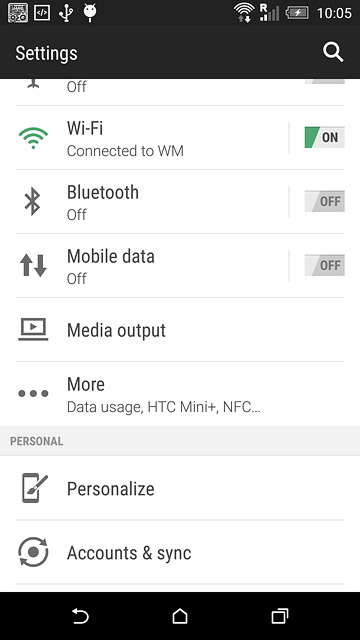Turn off the Wi-Fi ON switch

(x=324, y=137)
